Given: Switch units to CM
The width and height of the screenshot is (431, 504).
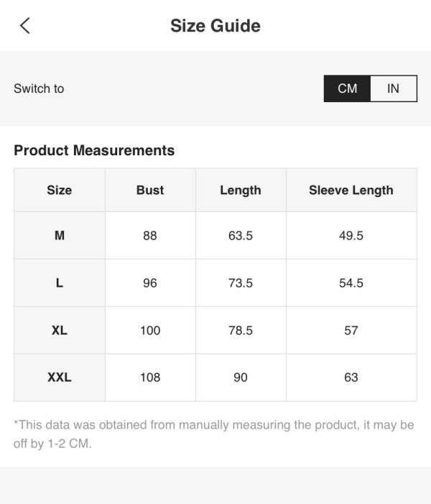Looking at the screenshot, I should (347, 88).
